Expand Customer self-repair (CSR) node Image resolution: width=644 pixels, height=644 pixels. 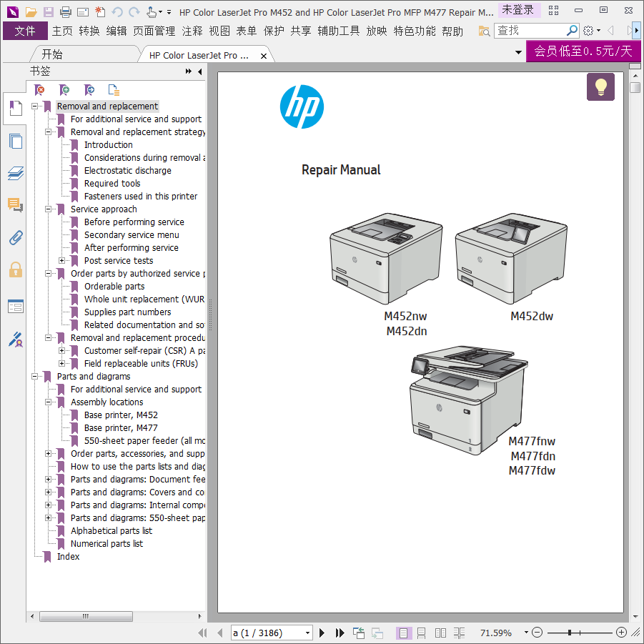(x=61, y=350)
